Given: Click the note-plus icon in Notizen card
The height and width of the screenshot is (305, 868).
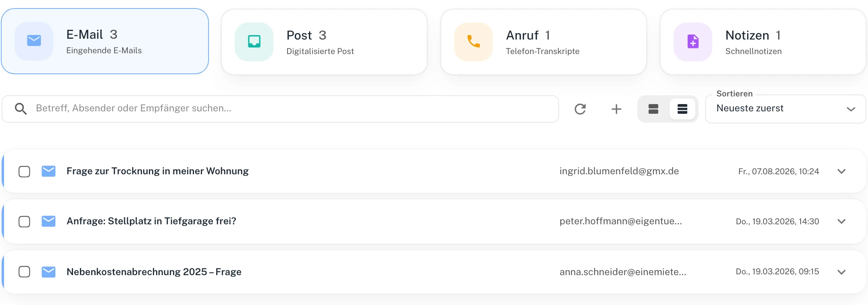Looking at the screenshot, I should [x=693, y=42].
